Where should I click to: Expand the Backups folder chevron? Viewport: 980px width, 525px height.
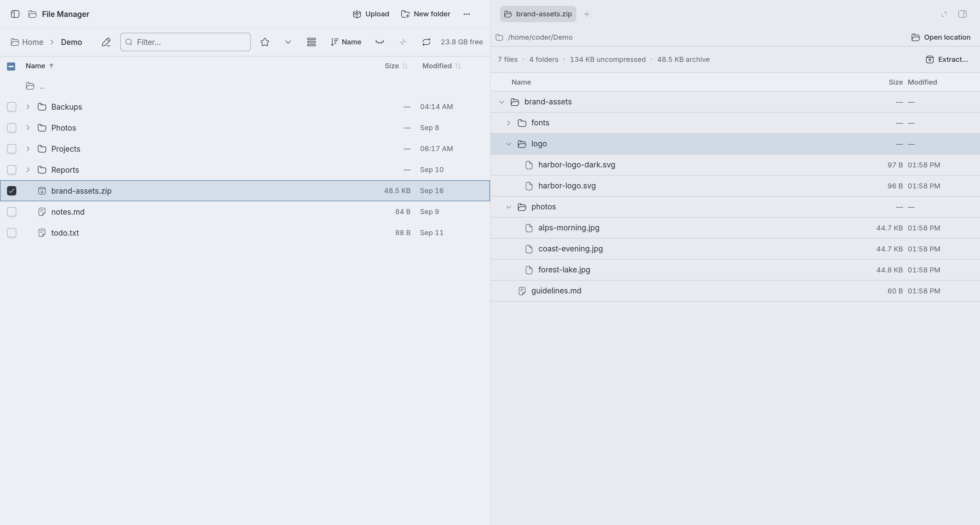tap(28, 107)
